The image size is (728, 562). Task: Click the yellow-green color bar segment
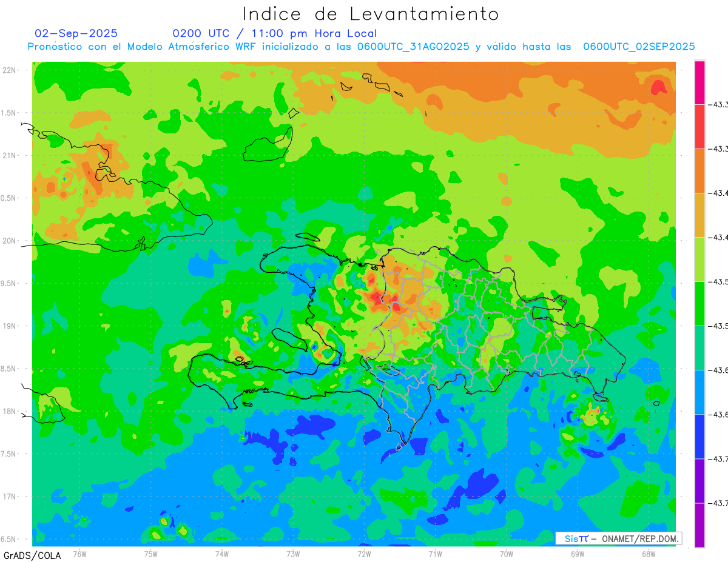(699, 259)
